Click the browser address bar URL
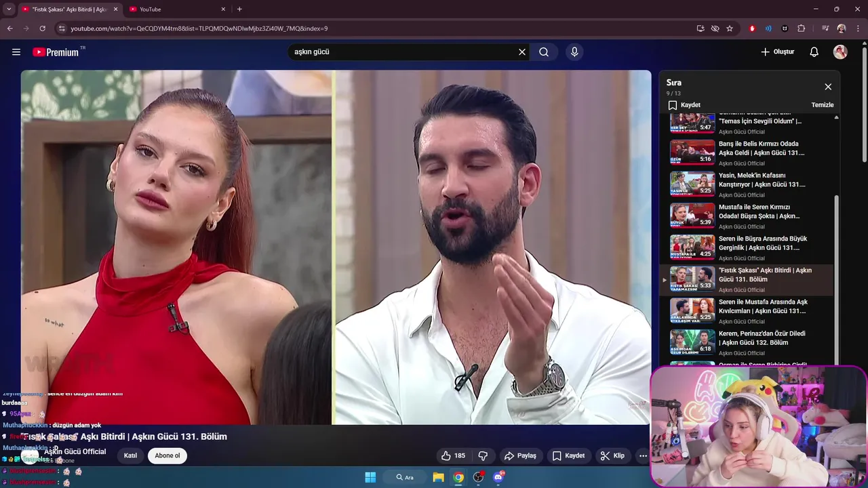Screen dimensions: 868x488 [x=199, y=28]
